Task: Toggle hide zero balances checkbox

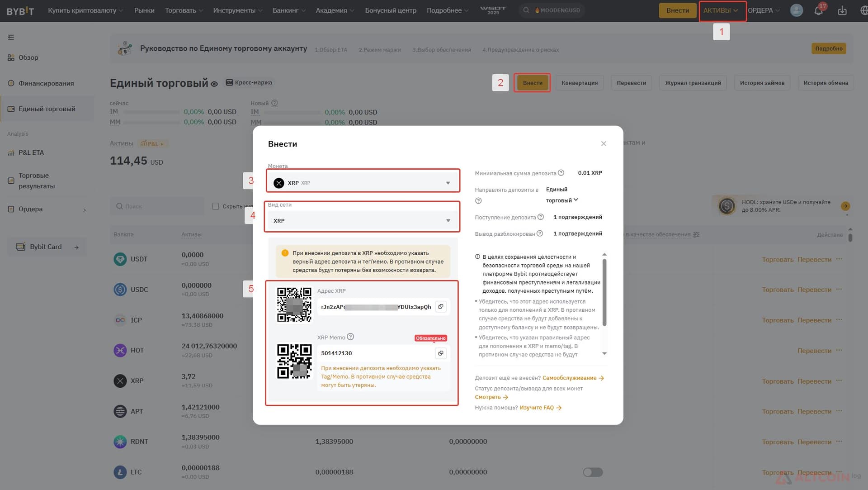Action: coord(216,206)
